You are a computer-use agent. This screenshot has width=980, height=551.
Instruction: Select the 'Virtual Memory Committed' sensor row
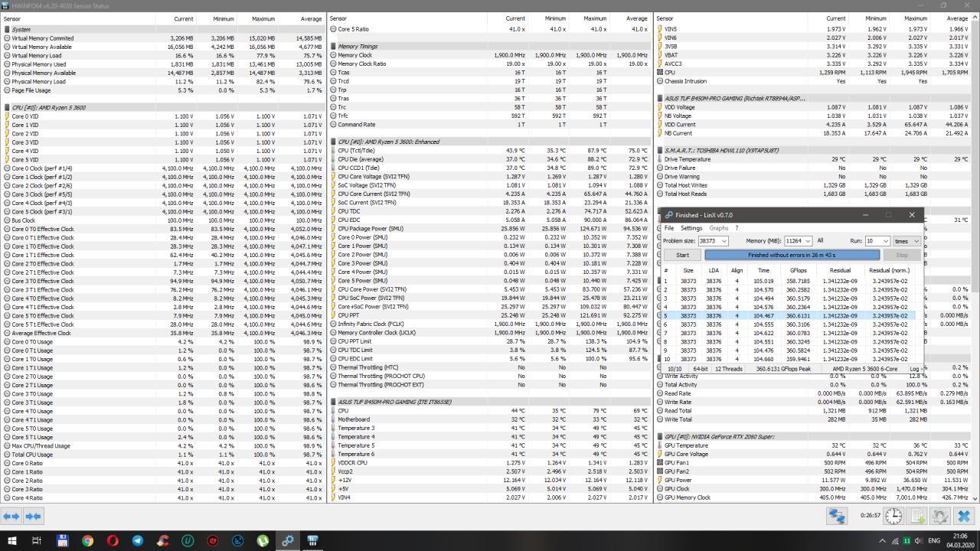[164, 38]
